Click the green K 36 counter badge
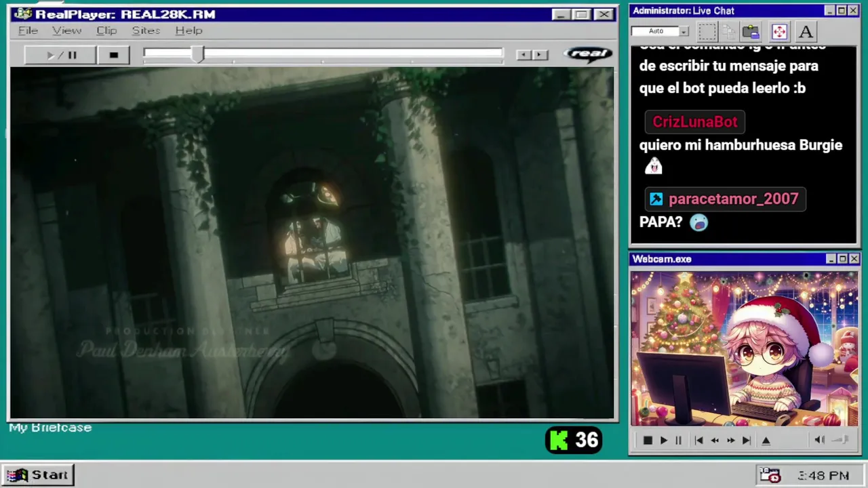The height and width of the screenshot is (488, 868). [x=574, y=441]
